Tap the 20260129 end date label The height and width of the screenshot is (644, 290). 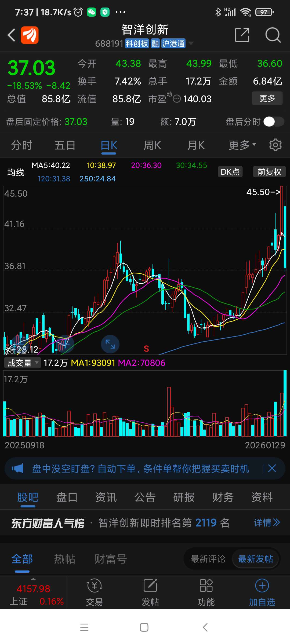click(265, 445)
